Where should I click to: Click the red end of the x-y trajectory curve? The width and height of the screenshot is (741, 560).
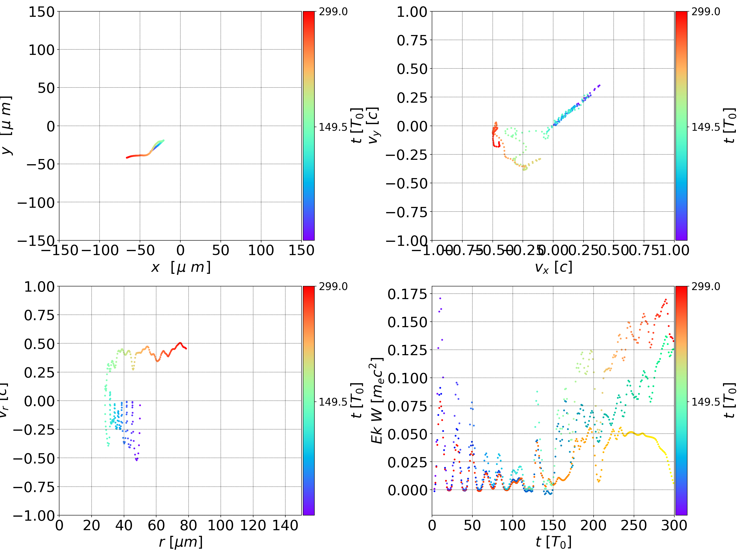click(127, 157)
